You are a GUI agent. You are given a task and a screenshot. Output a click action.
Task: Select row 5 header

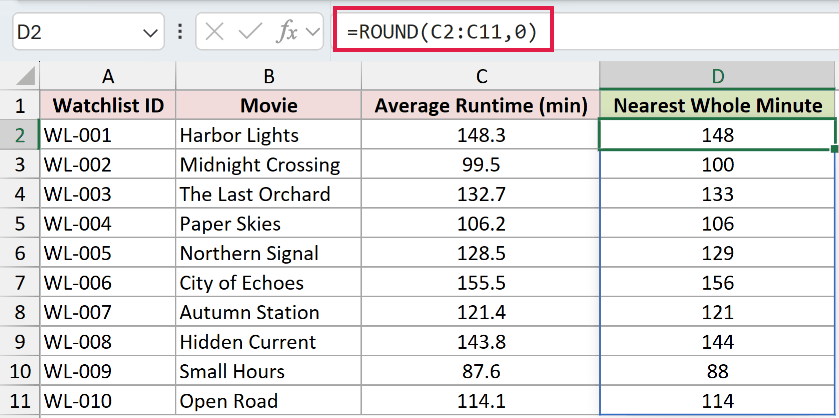pos(20,224)
